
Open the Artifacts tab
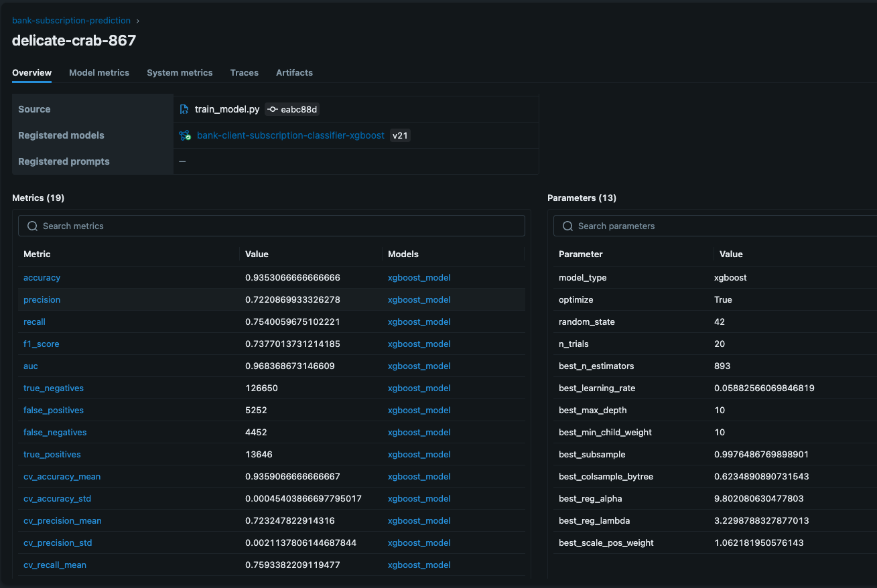click(294, 72)
